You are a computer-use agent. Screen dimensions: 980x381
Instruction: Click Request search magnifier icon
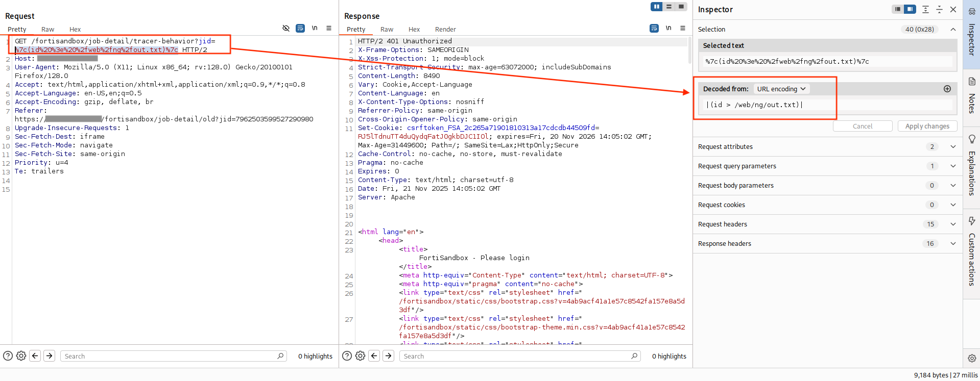[x=280, y=356]
